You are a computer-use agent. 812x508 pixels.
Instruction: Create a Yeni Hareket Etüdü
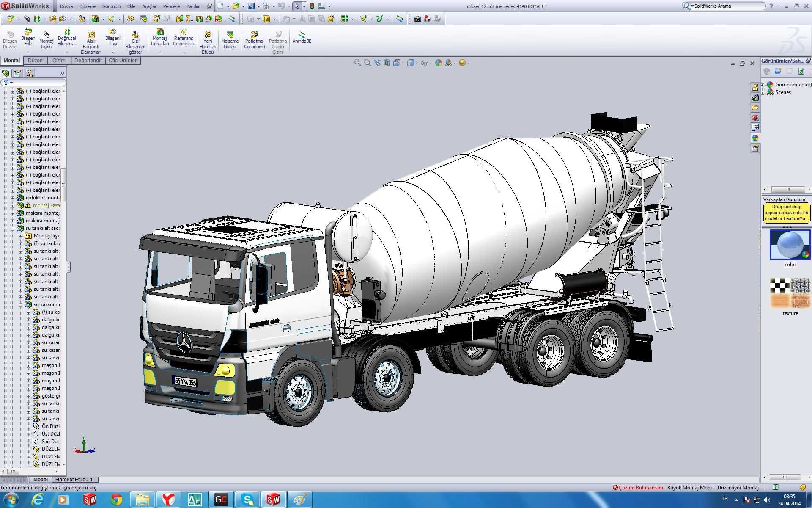pos(208,42)
